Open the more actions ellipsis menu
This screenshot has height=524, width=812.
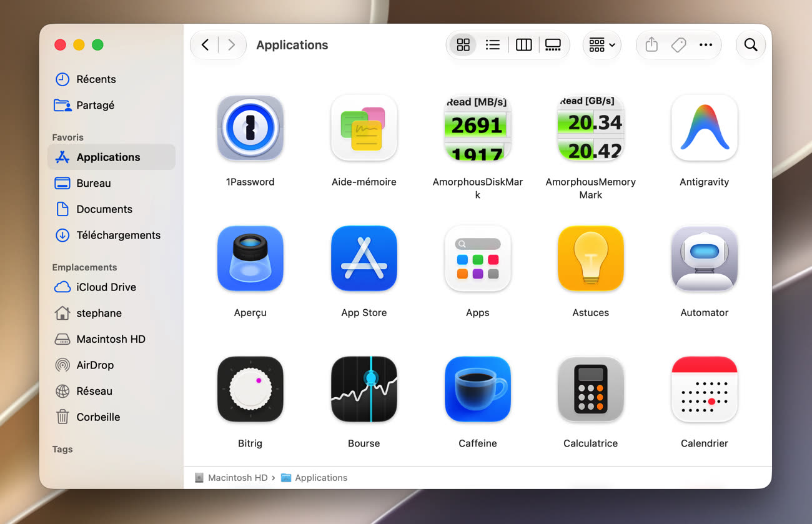coord(706,45)
